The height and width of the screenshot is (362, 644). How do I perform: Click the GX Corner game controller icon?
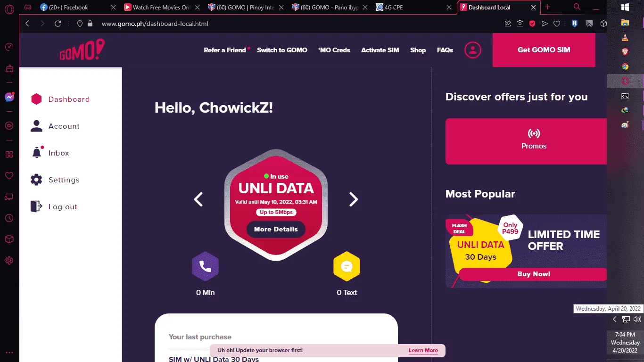pos(28,8)
